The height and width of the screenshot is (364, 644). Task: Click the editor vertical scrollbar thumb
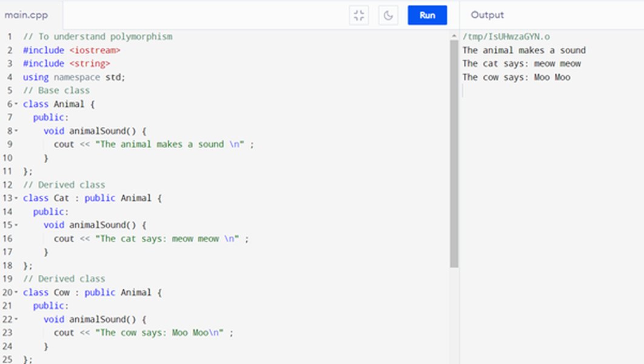pyautogui.click(x=454, y=154)
